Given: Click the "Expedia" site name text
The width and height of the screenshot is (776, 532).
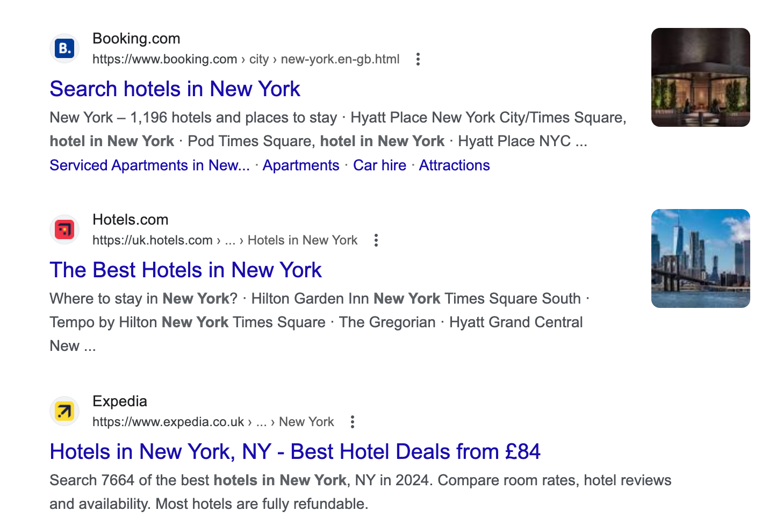Looking at the screenshot, I should point(119,401).
